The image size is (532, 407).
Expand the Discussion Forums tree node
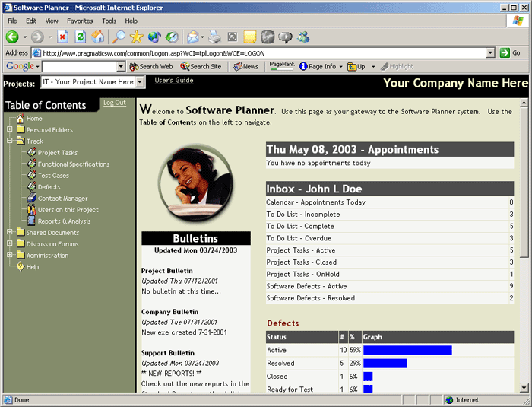pyautogui.click(x=9, y=243)
